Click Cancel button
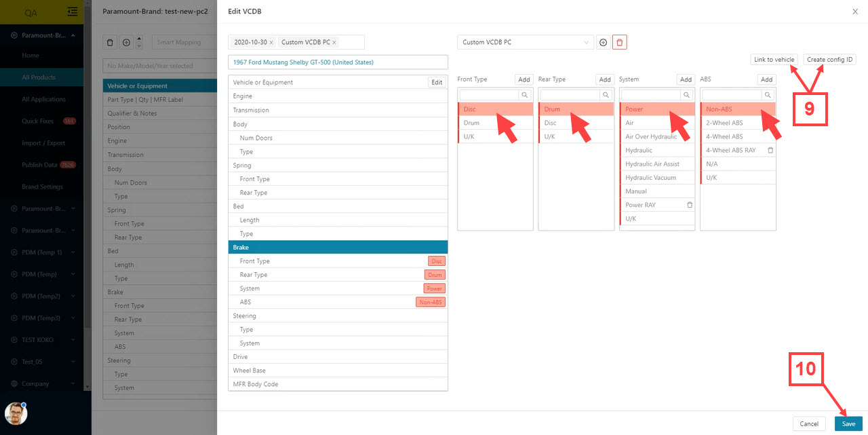 [809, 423]
